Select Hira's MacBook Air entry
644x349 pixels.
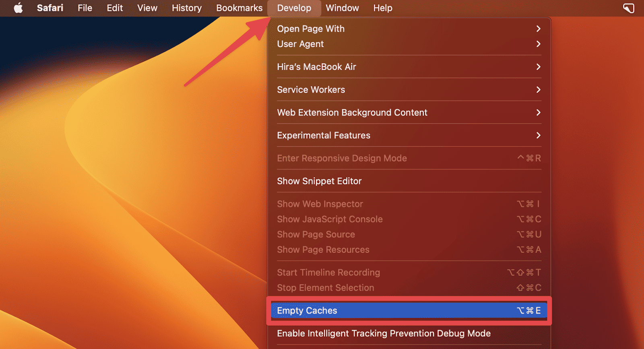409,67
